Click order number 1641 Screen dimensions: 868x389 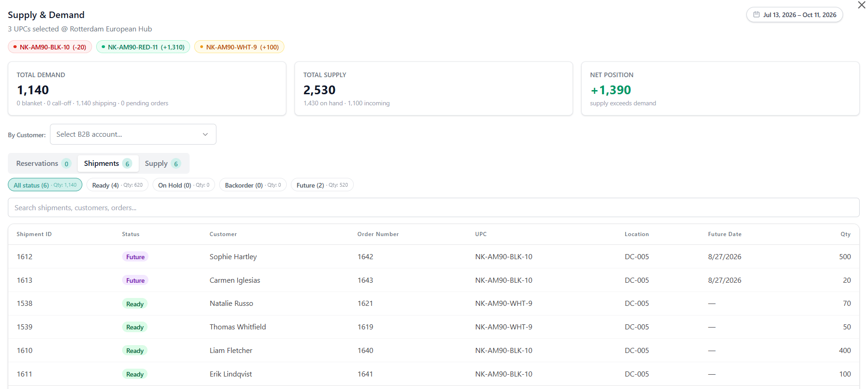(x=365, y=374)
